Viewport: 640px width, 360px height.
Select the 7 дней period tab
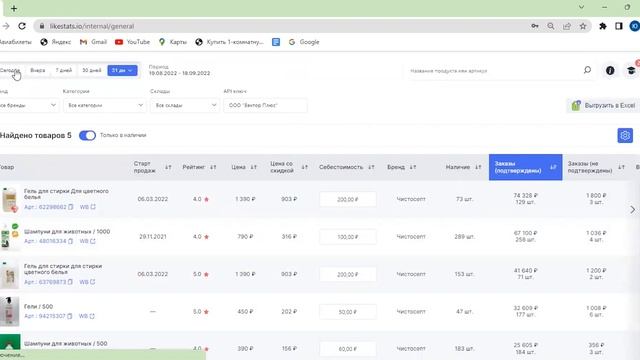tap(64, 70)
